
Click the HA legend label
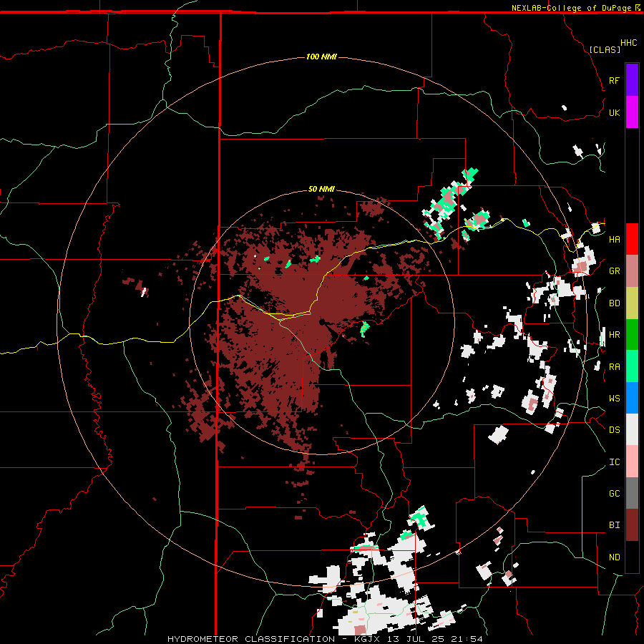(614, 240)
